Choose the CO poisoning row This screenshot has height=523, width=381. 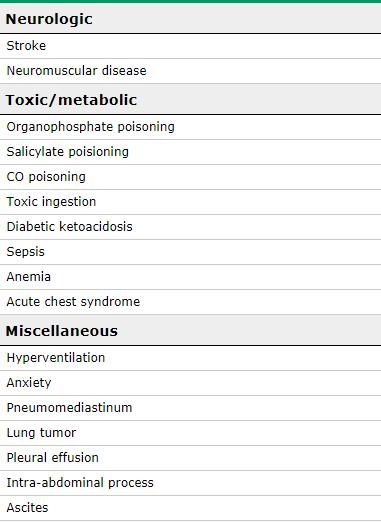tap(190, 177)
